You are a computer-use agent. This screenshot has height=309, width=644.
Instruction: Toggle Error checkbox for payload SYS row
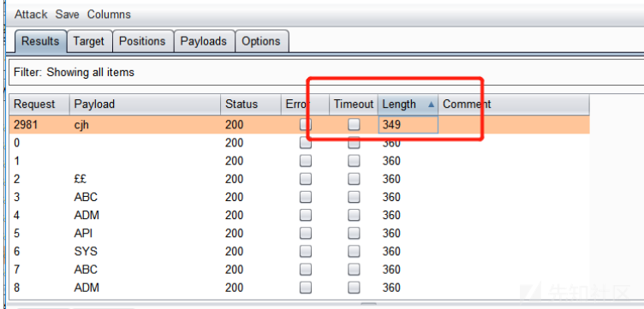pos(306,251)
